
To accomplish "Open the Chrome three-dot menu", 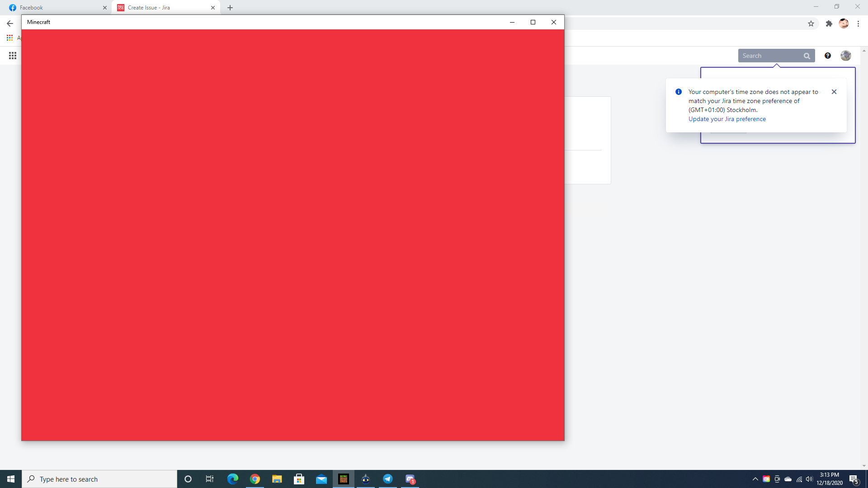I will click(x=858, y=23).
